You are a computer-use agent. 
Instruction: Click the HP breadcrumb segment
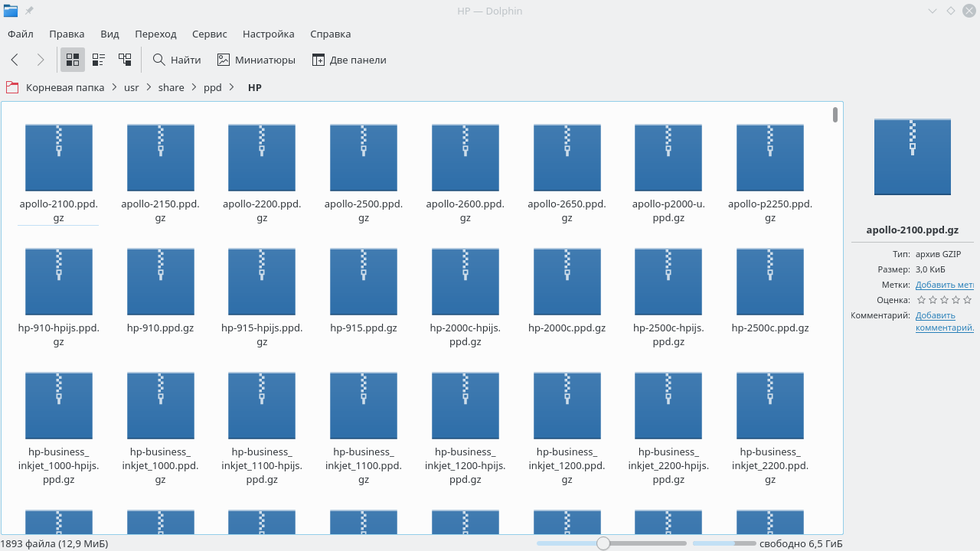255,87
